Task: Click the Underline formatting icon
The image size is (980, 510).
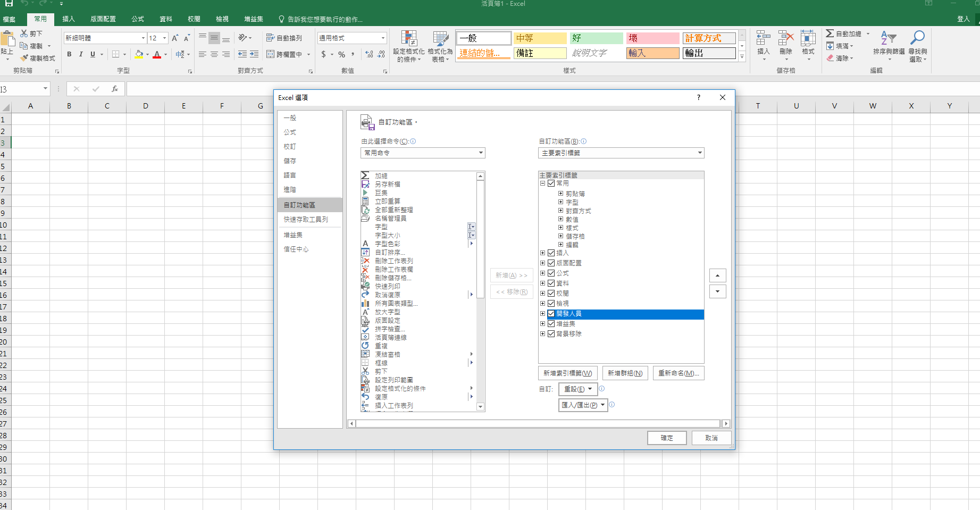Action: coord(93,54)
